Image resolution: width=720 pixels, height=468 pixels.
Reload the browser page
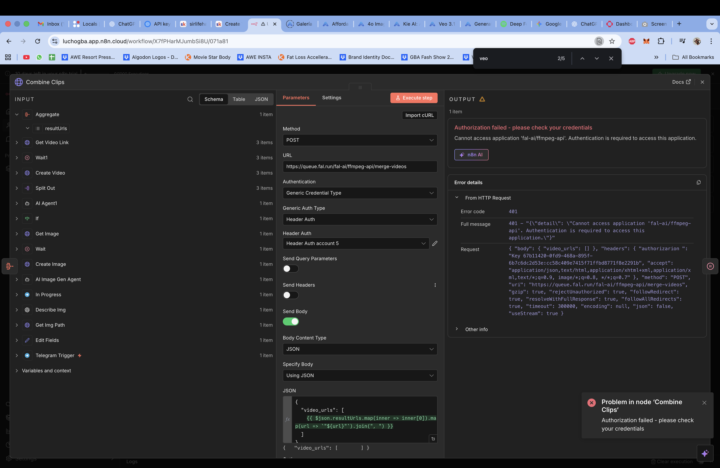click(x=38, y=41)
